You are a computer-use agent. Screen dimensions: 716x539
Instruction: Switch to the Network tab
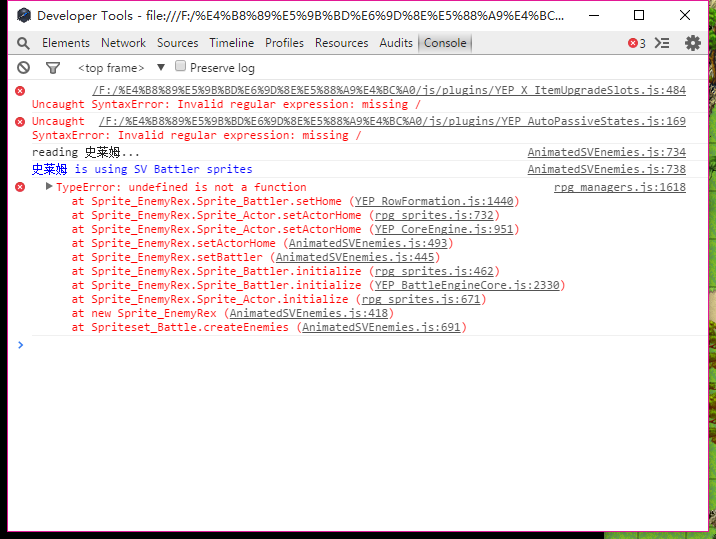123,43
